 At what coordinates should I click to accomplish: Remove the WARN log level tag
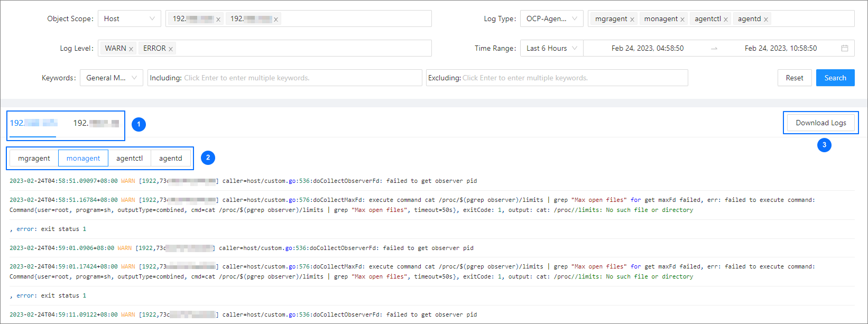(131, 49)
